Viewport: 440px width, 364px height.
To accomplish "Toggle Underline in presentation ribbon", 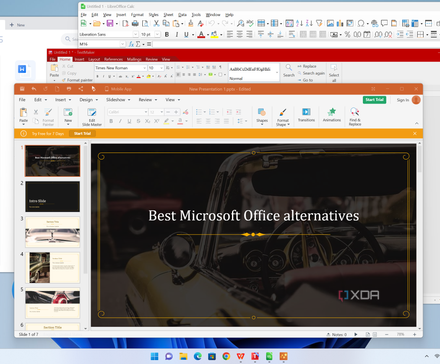I will click(129, 121).
